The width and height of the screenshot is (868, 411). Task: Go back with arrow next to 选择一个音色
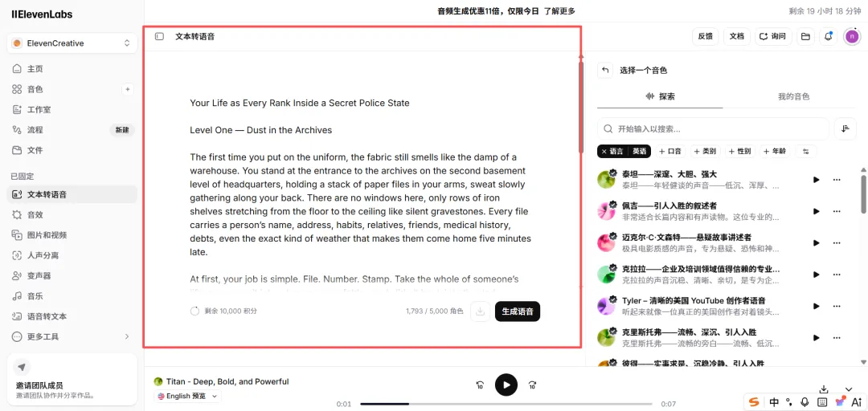605,71
